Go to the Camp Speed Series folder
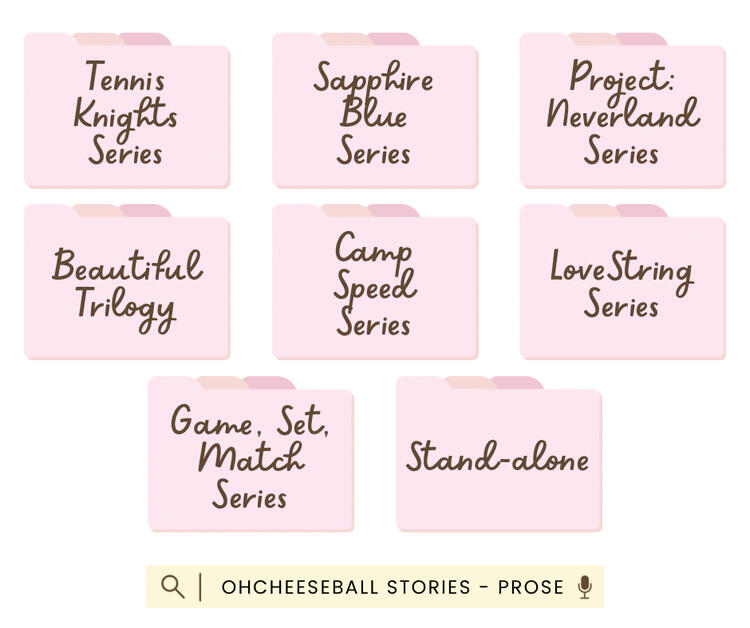The image size is (750, 628). 375,287
